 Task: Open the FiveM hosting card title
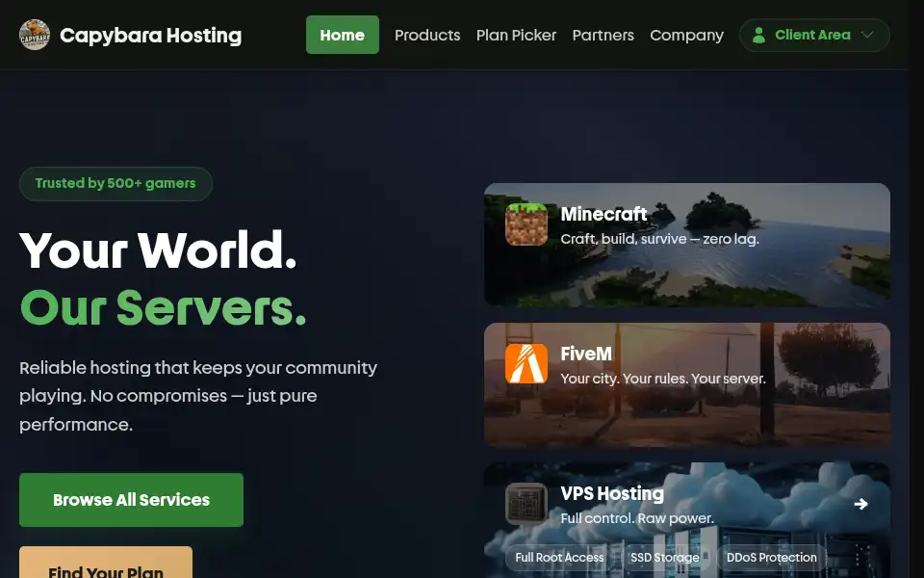(x=586, y=354)
